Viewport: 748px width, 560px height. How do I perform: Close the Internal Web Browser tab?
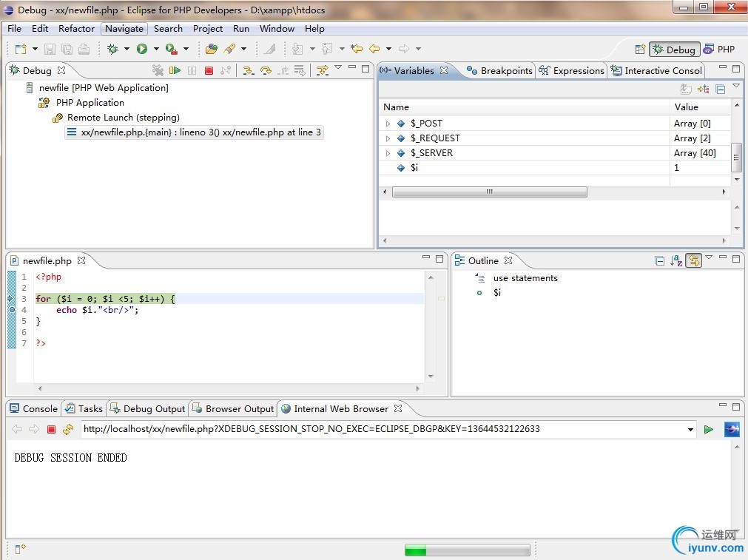click(x=398, y=408)
